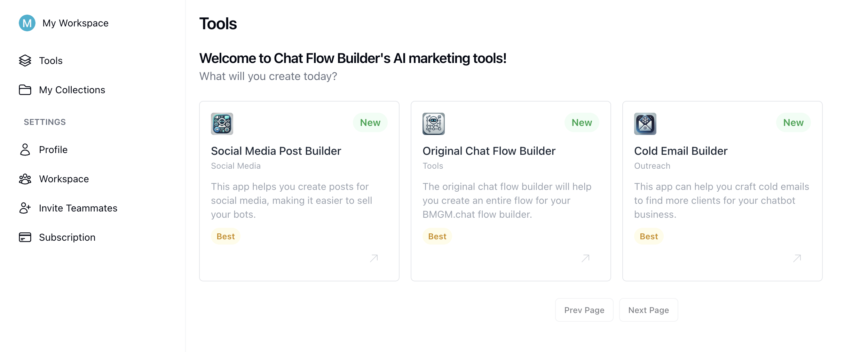Go to the Next Page
This screenshot has height=352, width=868.
(649, 310)
